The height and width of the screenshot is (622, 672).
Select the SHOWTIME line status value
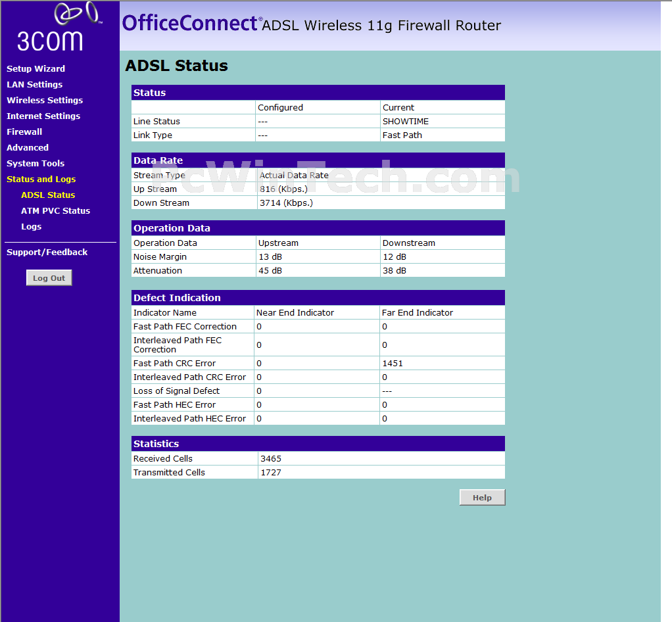click(x=406, y=122)
